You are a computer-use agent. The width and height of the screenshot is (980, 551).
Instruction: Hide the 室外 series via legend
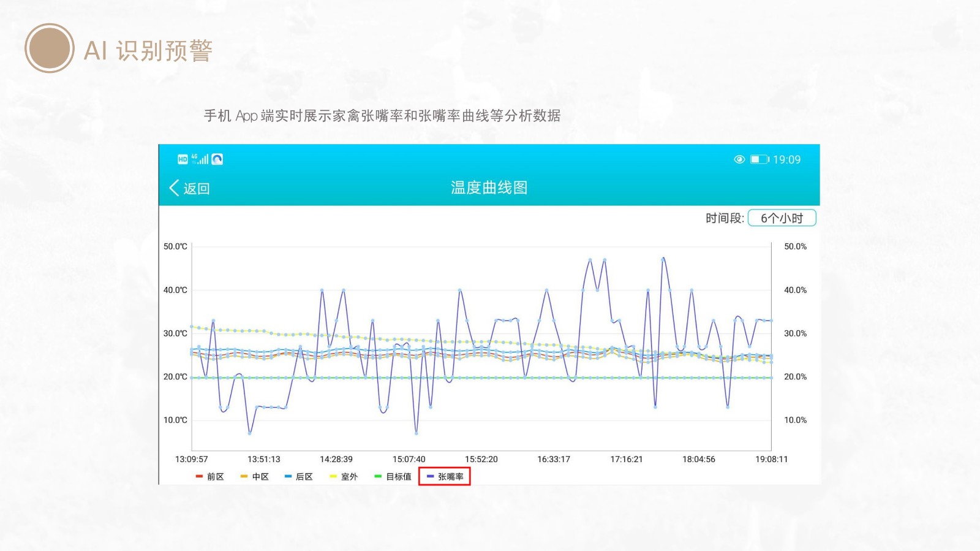tap(344, 477)
